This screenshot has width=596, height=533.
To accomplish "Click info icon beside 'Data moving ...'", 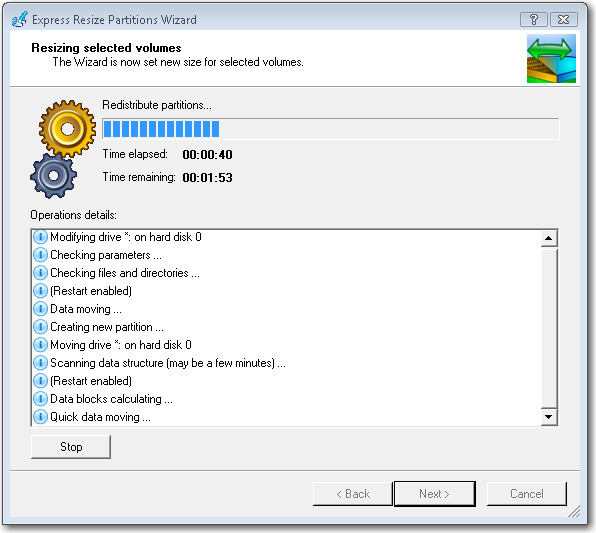I will pos(40,309).
